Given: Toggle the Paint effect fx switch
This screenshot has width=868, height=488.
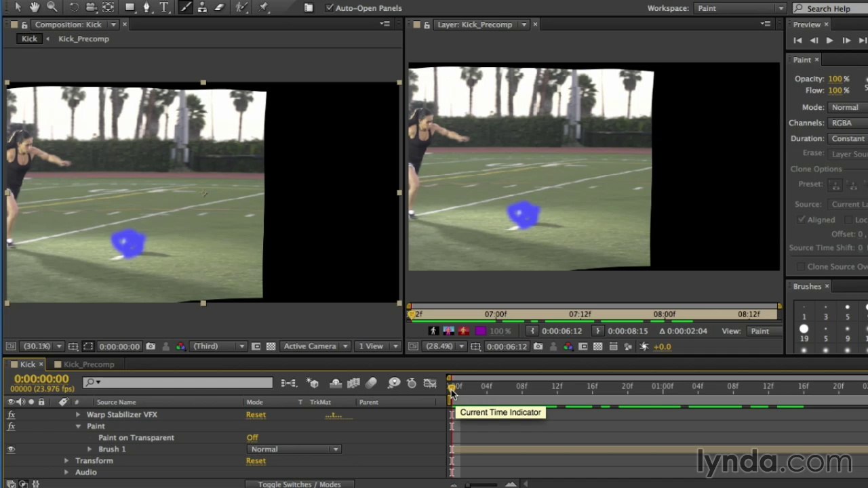Looking at the screenshot, I should pos(11,426).
